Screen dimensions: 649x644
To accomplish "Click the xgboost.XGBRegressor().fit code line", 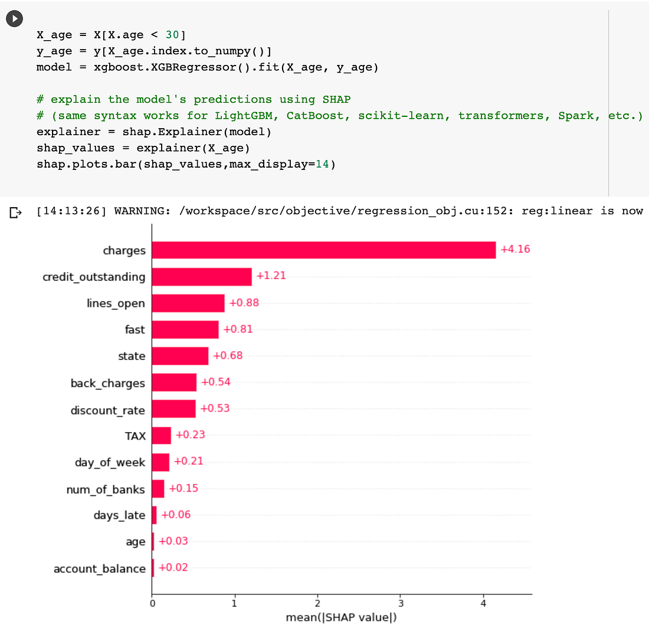I will click(x=207, y=67).
